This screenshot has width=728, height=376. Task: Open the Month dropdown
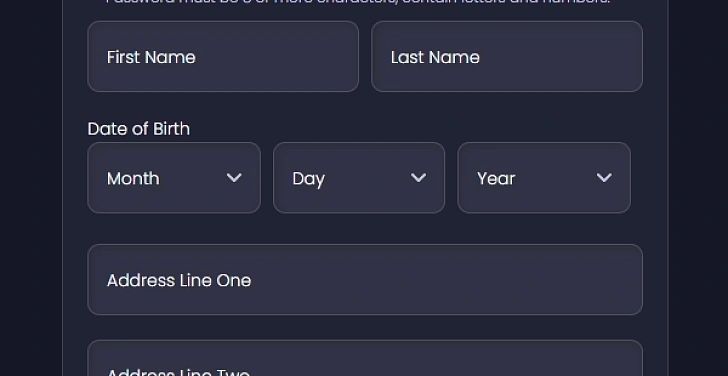pos(174,178)
